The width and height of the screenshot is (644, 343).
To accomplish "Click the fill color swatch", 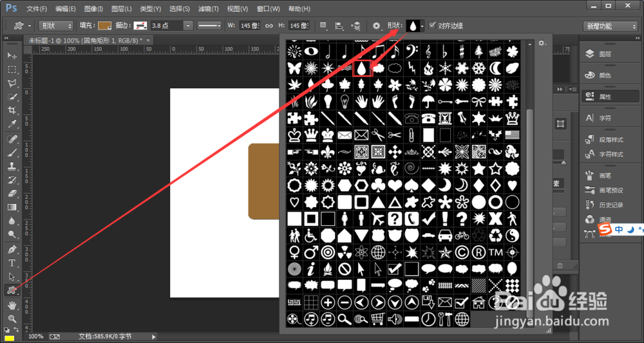I will tap(105, 26).
